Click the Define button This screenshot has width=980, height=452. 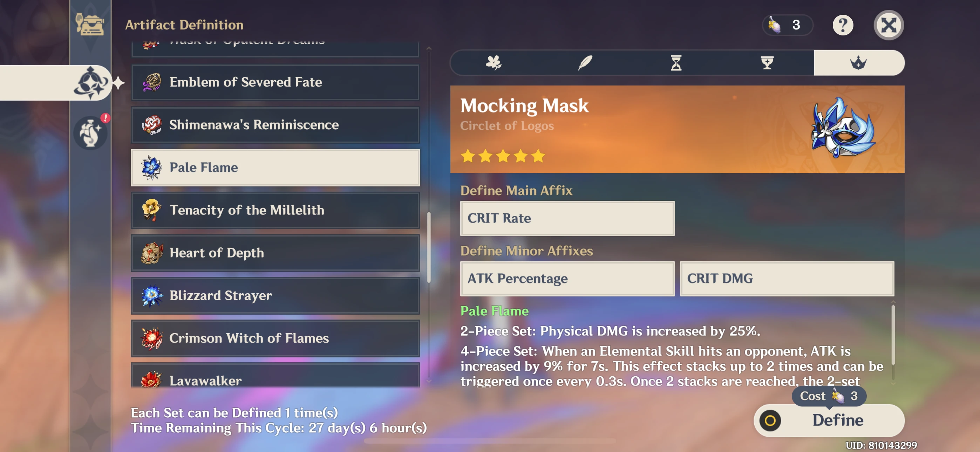829,420
